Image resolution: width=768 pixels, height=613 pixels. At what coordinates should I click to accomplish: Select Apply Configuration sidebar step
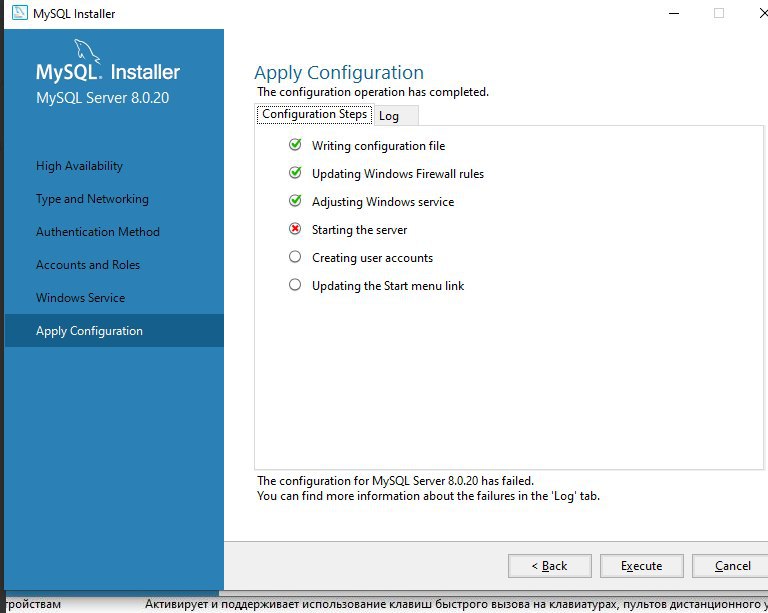coord(114,330)
